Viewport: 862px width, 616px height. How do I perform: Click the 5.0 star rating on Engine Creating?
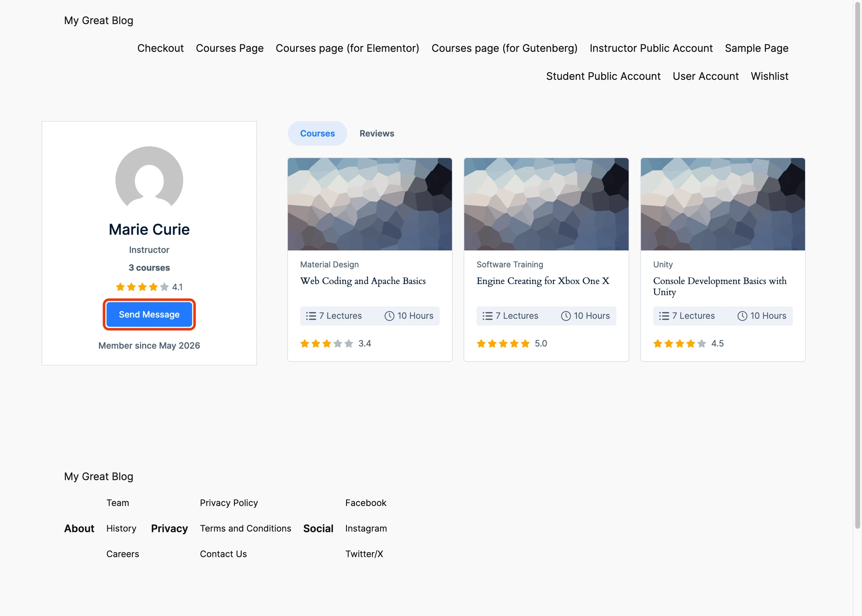coord(512,344)
